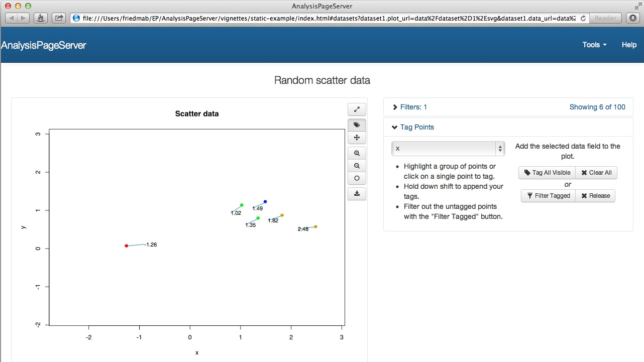
Task: Click the Filter Tagged button
Action: (x=548, y=196)
